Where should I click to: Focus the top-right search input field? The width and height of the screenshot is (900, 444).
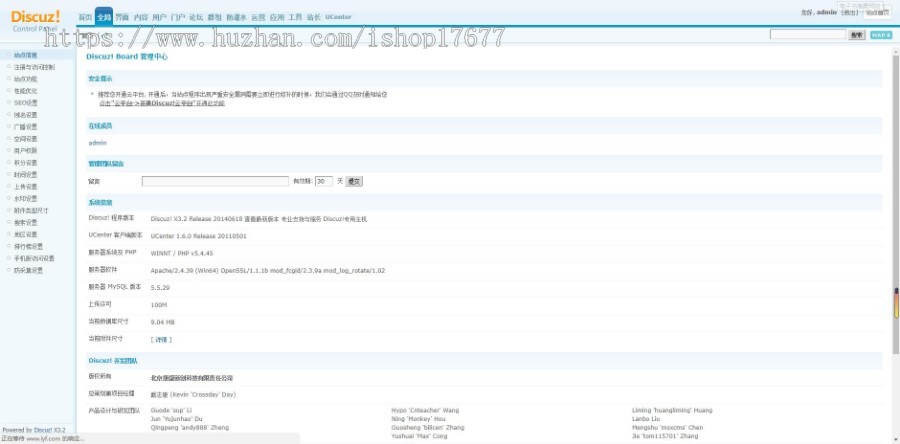[x=808, y=35]
